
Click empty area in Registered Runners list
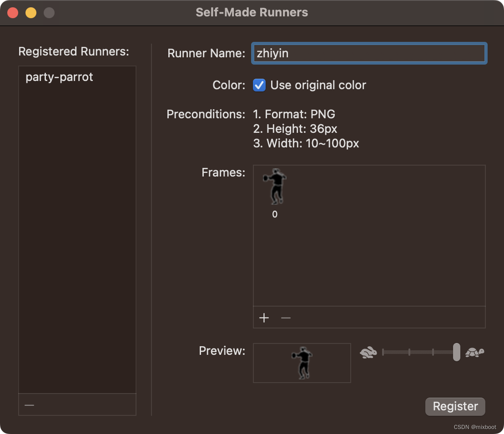(x=77, y=238)
